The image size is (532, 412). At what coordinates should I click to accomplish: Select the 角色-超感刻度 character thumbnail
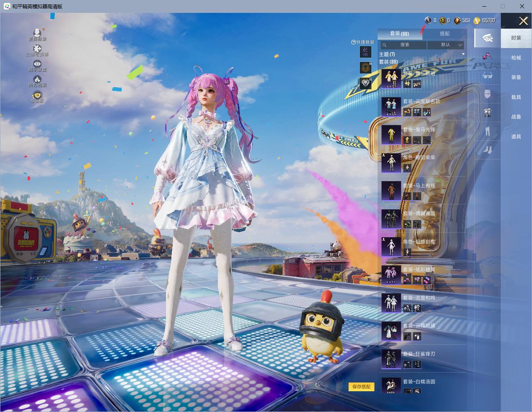(391, 247)
